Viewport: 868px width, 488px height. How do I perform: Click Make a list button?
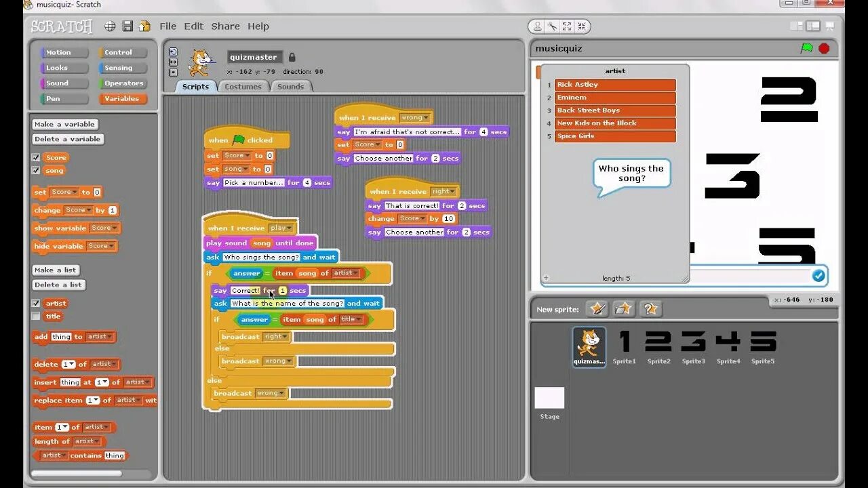pyautogui.click(x=55, y=270)
